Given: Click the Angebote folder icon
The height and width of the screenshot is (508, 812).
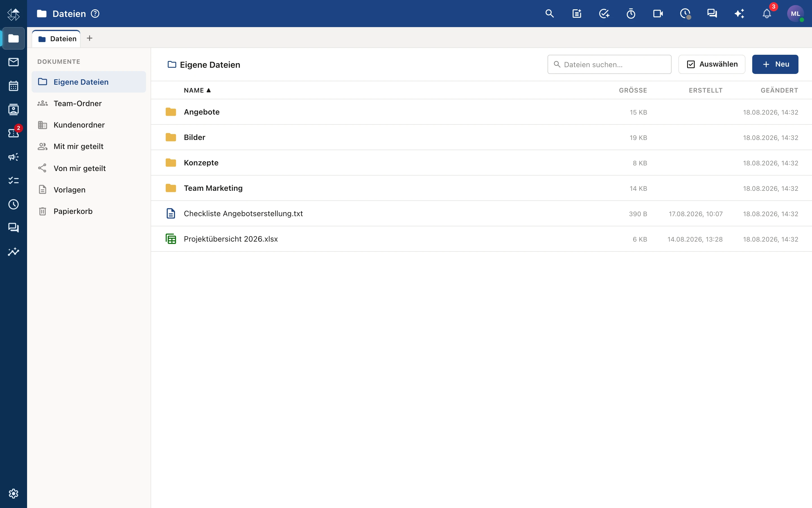Looking at the screenshot, I should 171,112.
